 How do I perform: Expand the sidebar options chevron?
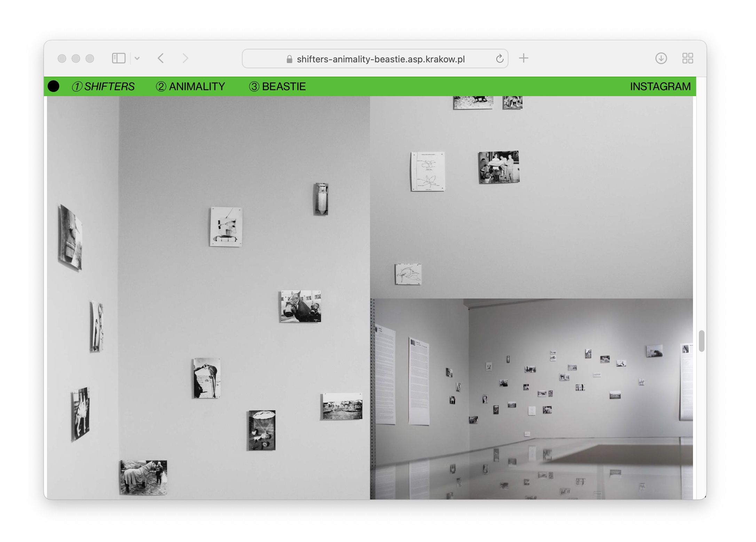(137, 59)
